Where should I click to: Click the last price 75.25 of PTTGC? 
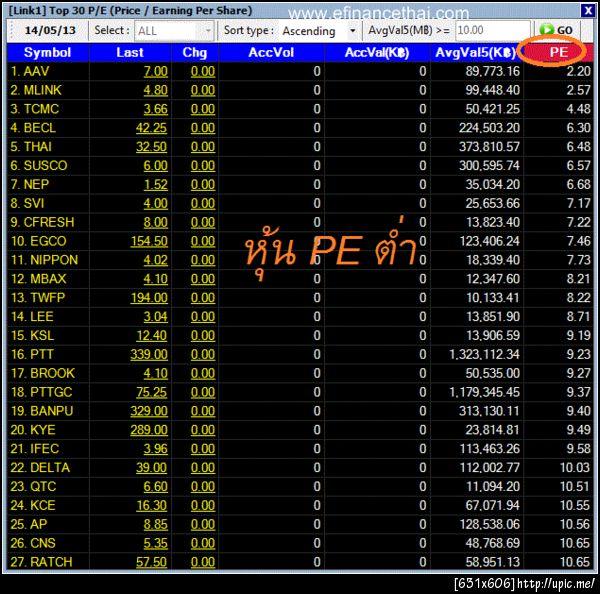[152, 392]
